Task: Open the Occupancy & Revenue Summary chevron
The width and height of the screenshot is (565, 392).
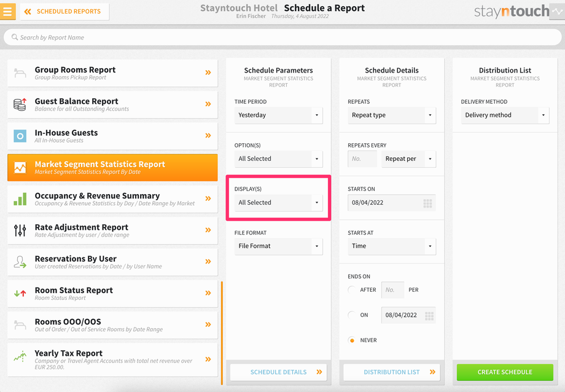Action: [x=208, y=198]
